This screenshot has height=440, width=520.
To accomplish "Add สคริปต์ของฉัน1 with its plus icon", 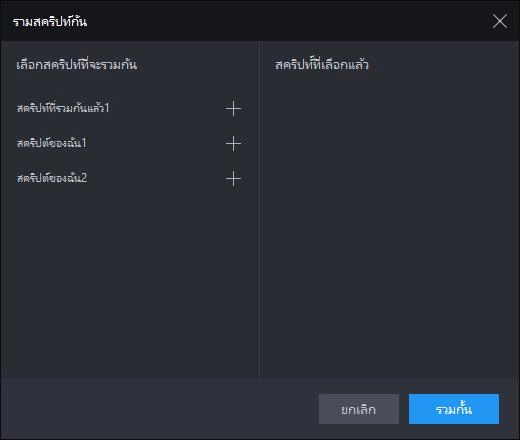I will tap(233, 144).
